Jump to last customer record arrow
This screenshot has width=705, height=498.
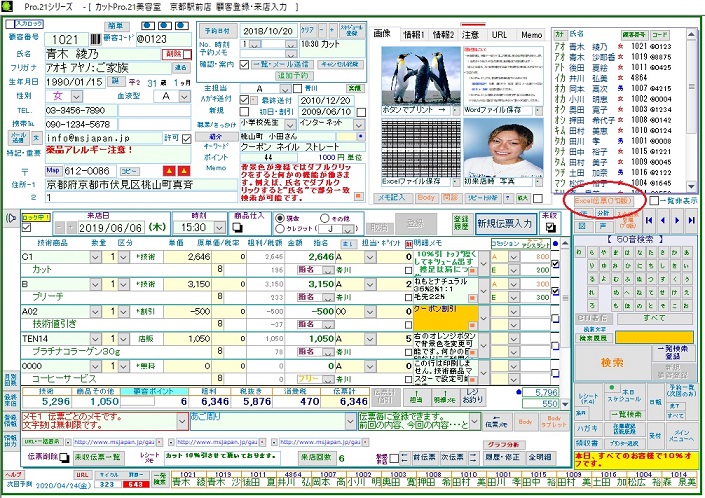[x=691, y=220]
